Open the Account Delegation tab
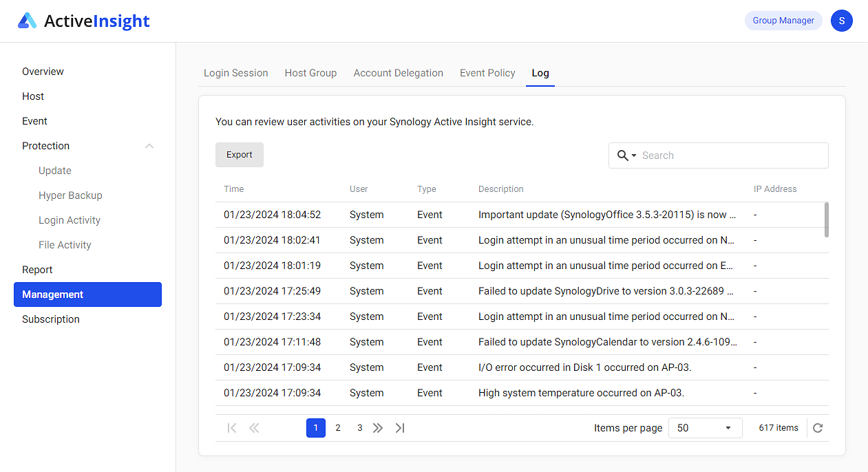Viewport: 868px width, 472px height. coord(398,73)
